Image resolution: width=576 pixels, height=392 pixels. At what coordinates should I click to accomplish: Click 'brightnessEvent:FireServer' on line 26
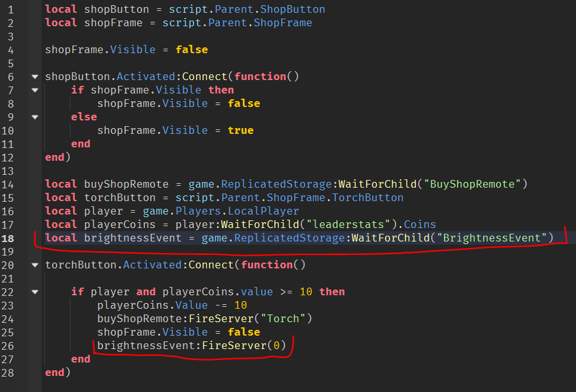[182, 346]
